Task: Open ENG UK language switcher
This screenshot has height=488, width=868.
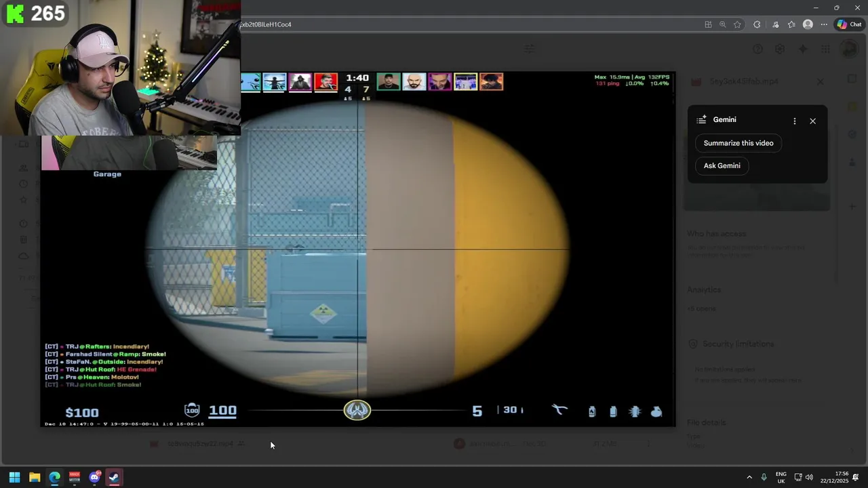Action: [781, 477]
